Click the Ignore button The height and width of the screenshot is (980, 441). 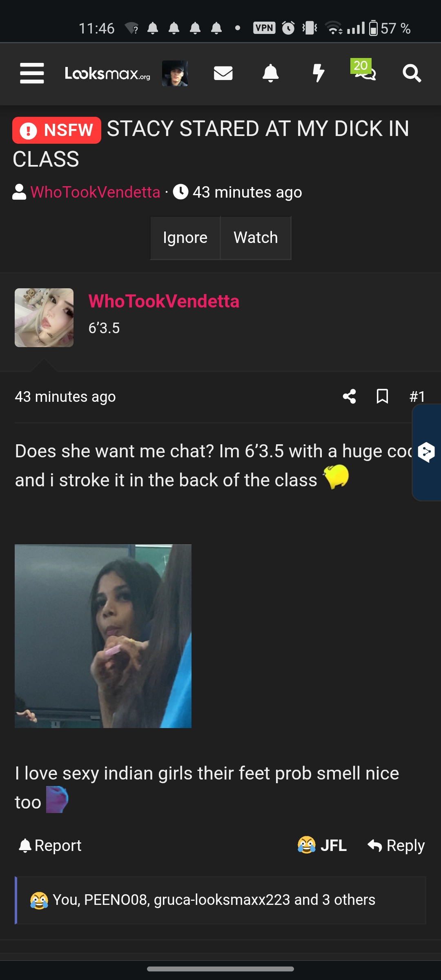185,238
